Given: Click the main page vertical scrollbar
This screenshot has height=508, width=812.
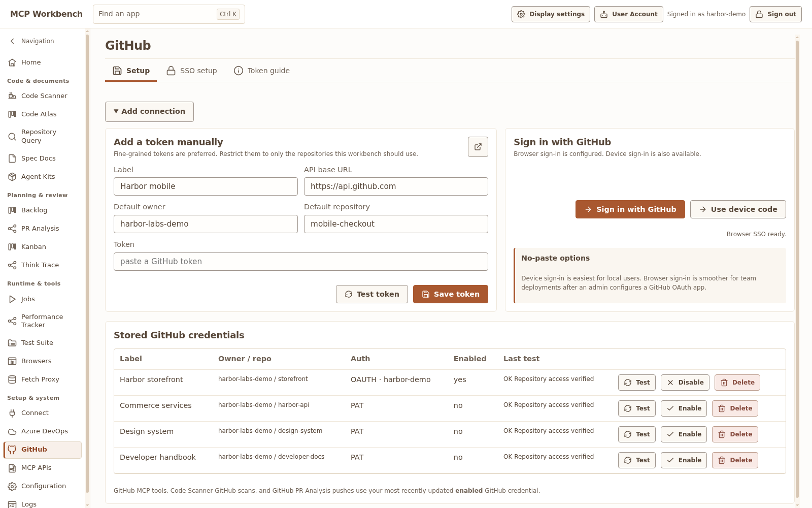Looking at the screenshot, I should (797, 269).
